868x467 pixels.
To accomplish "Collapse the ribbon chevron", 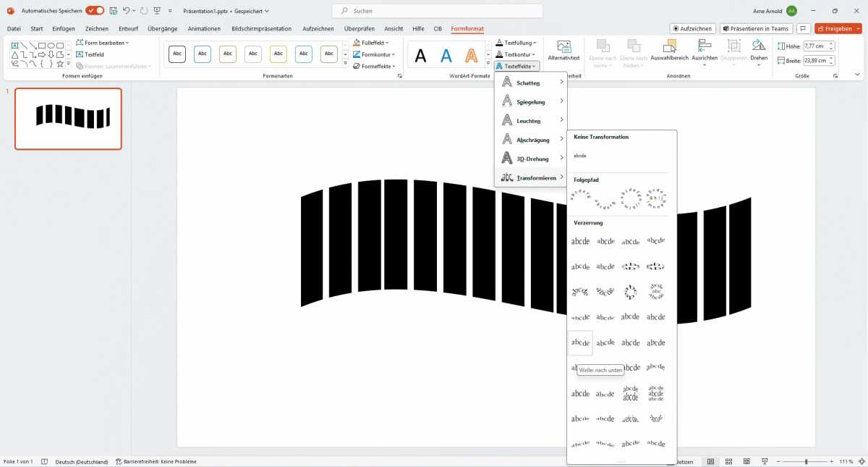I will point(857,75).
